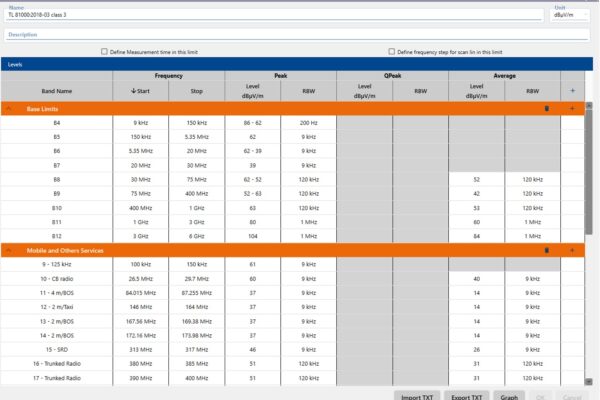Open the Unit dropdown

[573, 15]
